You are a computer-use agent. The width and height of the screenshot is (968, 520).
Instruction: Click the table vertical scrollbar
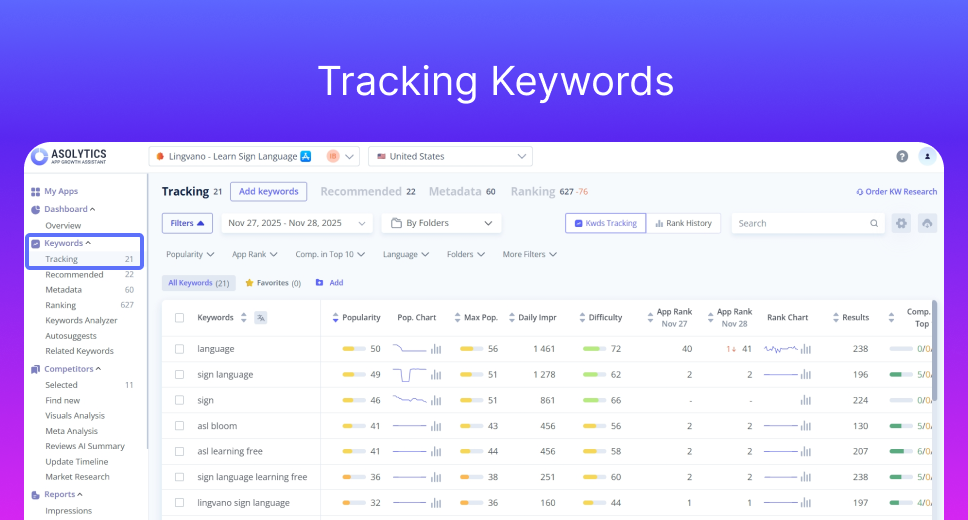[x=934, y=350]
